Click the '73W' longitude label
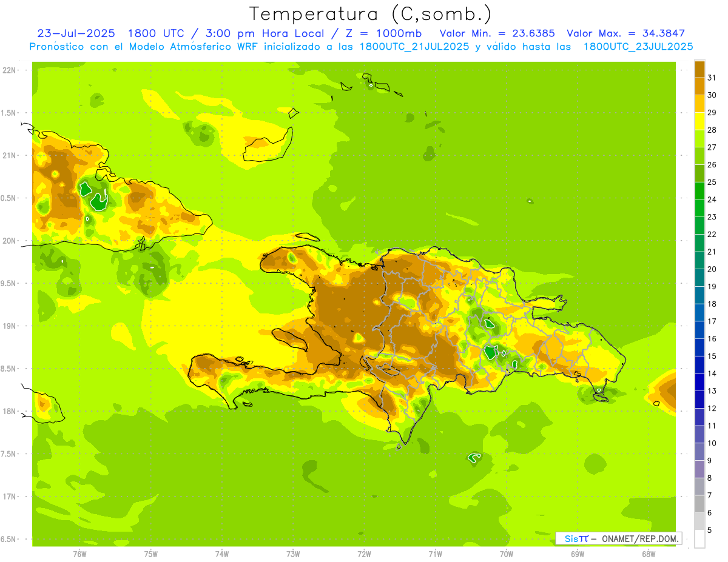This screenshot has width=728, height=562. click(293, 553)
